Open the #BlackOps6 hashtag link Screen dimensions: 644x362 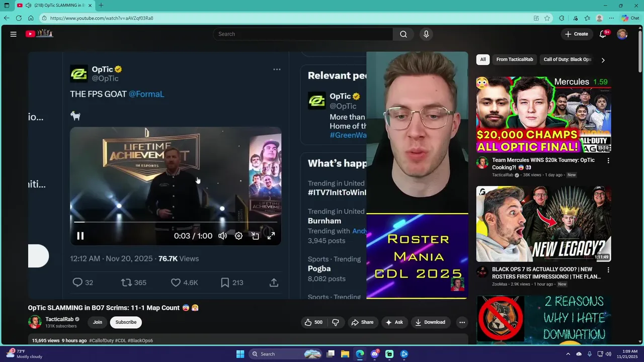click(x=140, y=340)
